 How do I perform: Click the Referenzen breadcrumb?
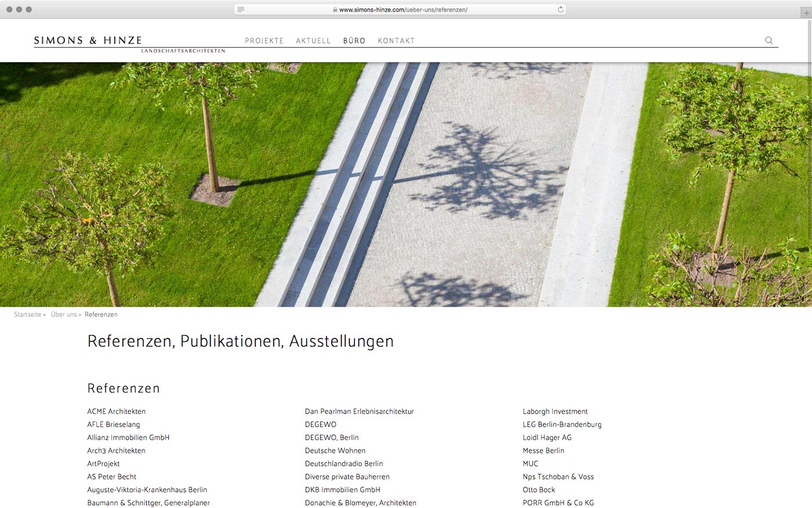(101, 315)
